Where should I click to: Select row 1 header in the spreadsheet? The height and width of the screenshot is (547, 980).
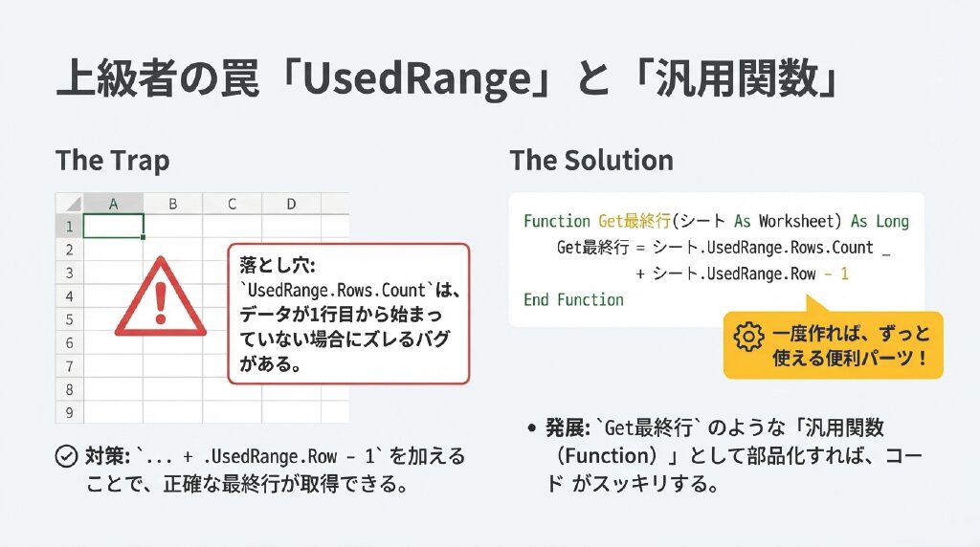pos(69,227)
